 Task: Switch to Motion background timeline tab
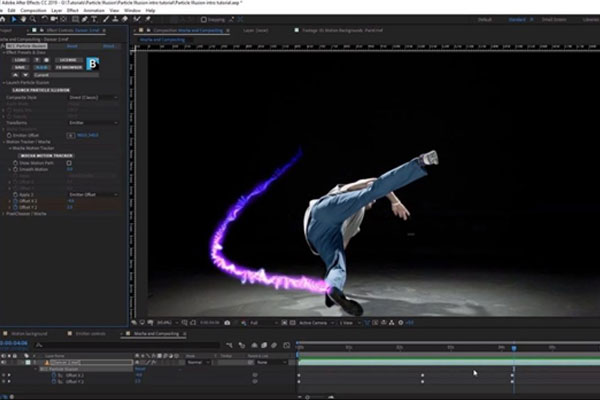tap(29, 334)
